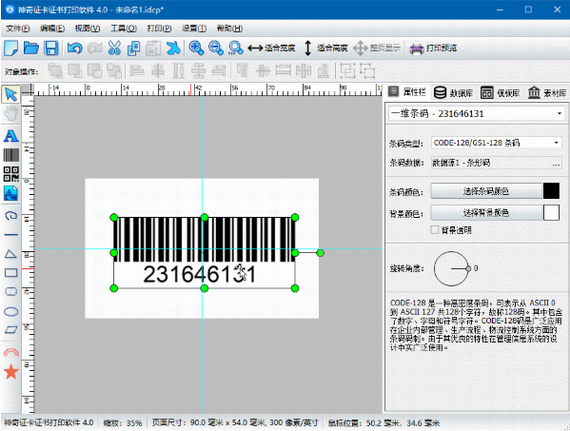This screenshot has width=570, height=431.
Task: Select the parallelogram shape tool
Action: coord(11,330)
